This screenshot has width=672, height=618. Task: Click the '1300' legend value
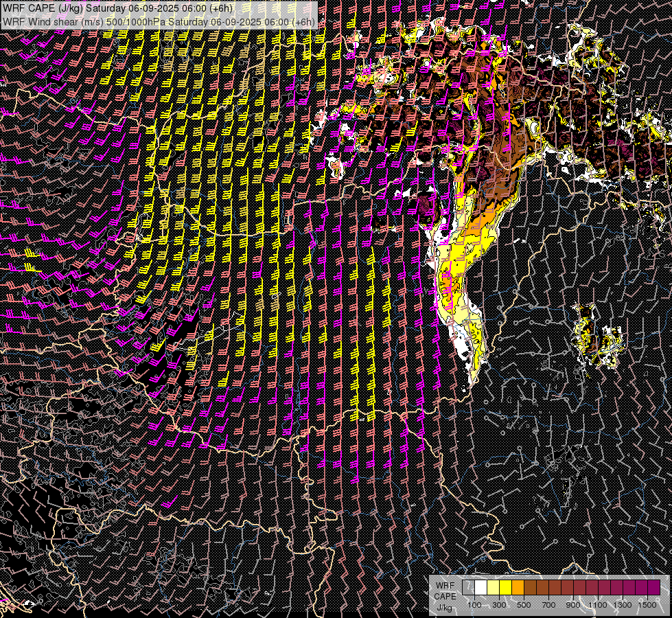[x=623, y=605]
